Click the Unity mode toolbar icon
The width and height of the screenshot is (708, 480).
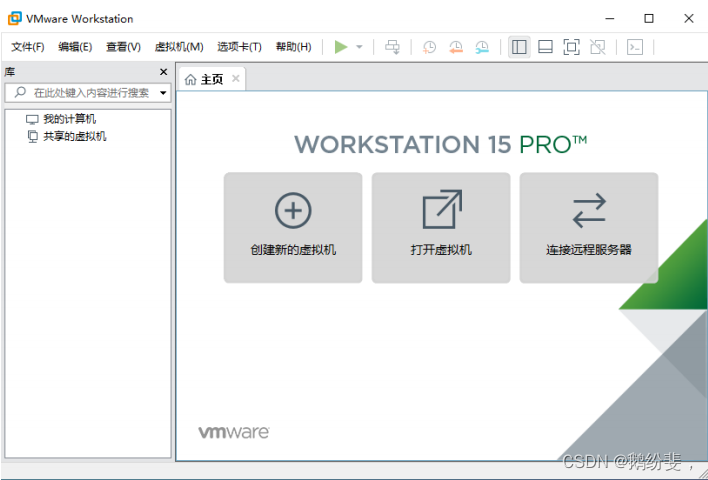(x=598, y=47)
